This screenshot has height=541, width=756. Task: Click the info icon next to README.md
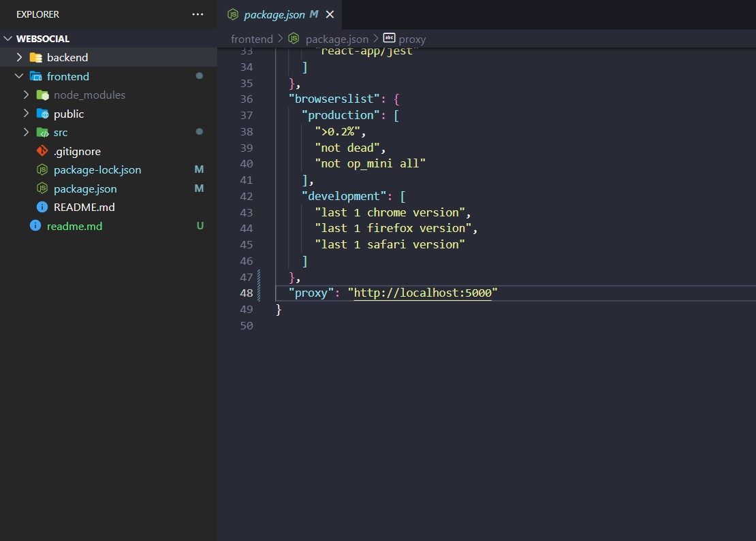coord(35,207)
